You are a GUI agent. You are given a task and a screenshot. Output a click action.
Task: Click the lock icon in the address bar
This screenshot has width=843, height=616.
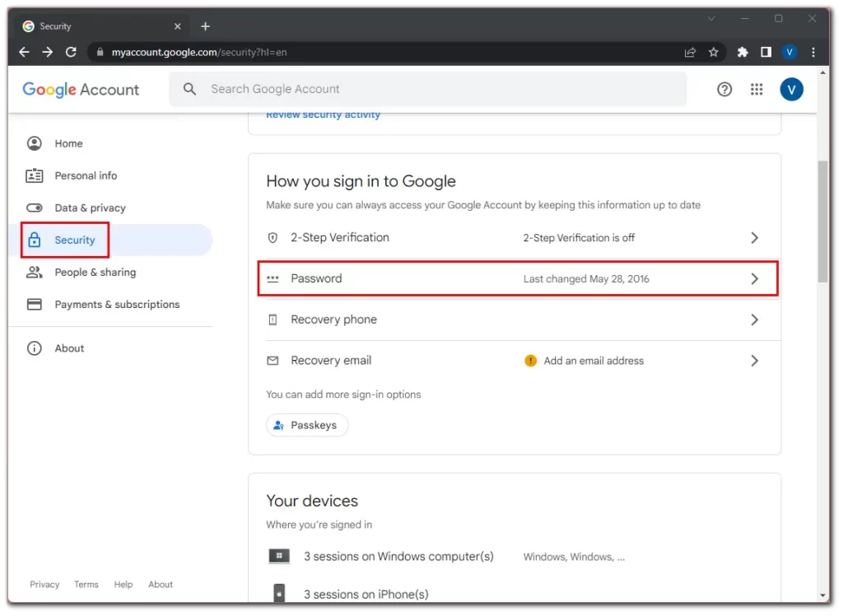tap(100, 52)
